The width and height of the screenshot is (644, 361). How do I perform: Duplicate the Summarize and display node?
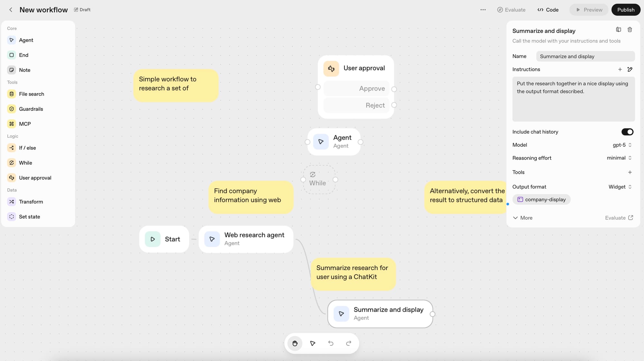click(x=619, y=29)
